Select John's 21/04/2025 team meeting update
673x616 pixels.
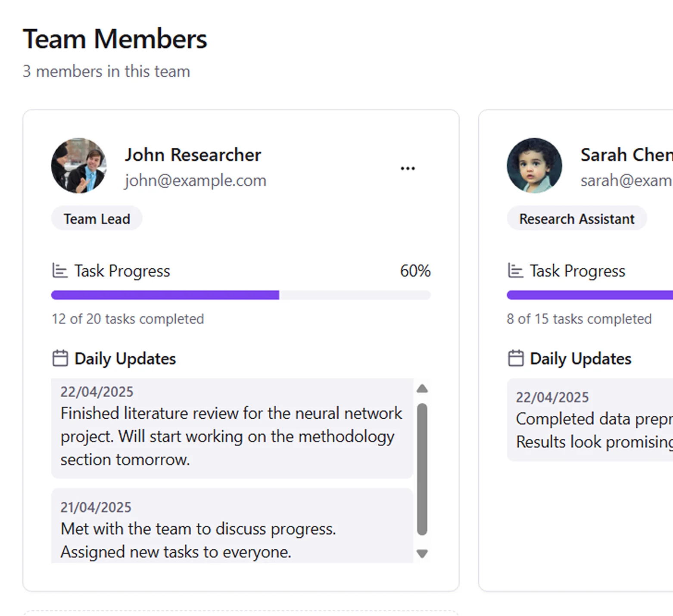[x=232, y=526]
